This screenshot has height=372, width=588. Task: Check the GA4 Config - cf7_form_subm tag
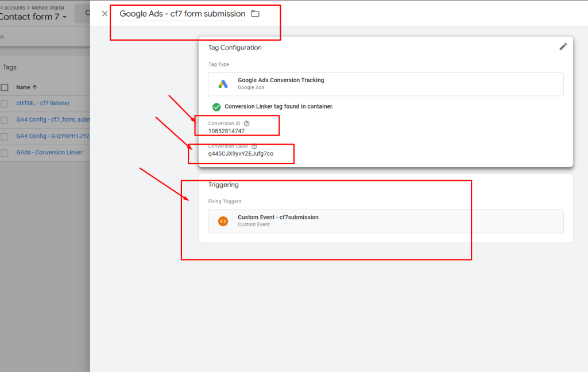point(5,120)
